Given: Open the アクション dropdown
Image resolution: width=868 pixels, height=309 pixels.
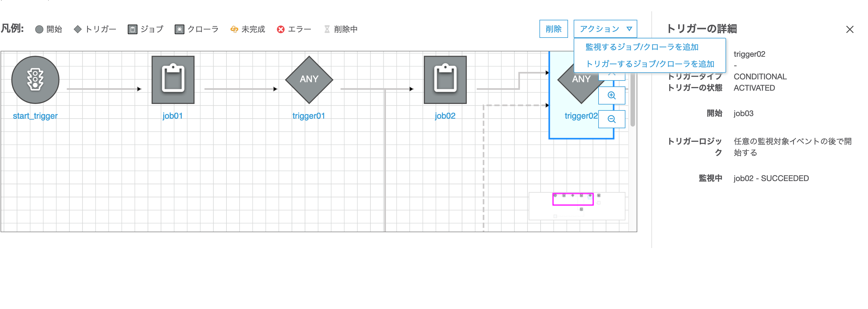Looking at the screenshot, I should (605, 29).
